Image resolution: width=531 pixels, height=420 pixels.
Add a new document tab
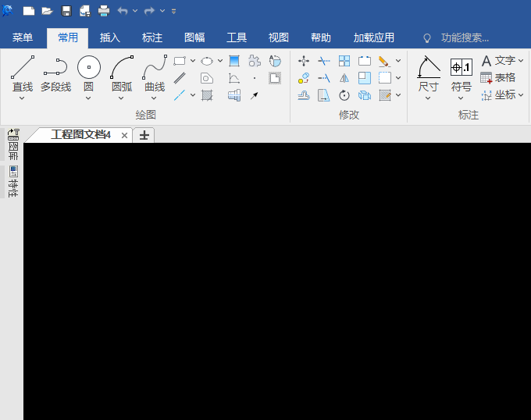tap(144, 135)
